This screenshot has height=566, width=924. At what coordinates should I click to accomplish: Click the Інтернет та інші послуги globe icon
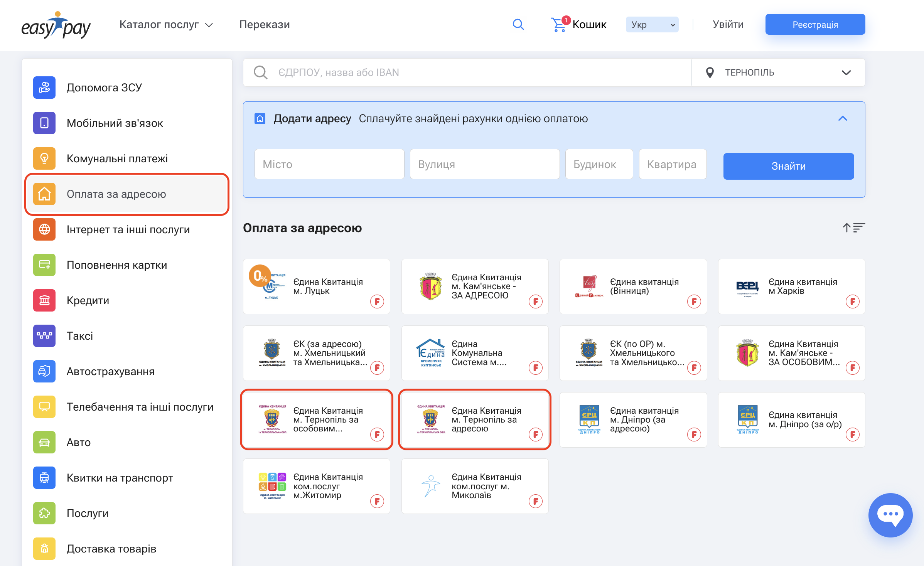pyautogui.click(x=44, y=229)
